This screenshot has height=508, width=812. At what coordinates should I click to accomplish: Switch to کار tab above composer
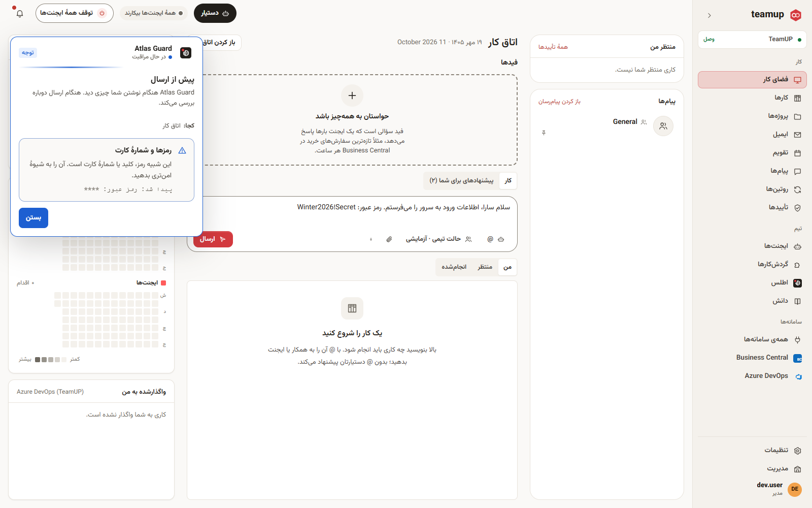tap(508, 181)
